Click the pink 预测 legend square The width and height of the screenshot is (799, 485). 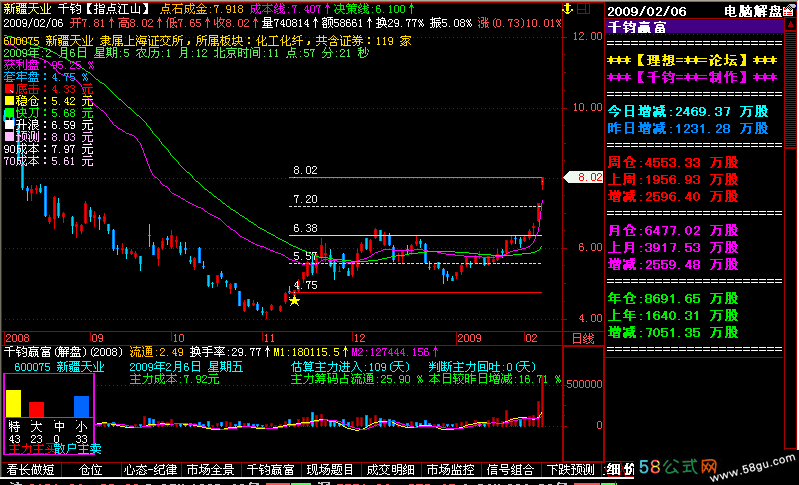tap(9, 137)
